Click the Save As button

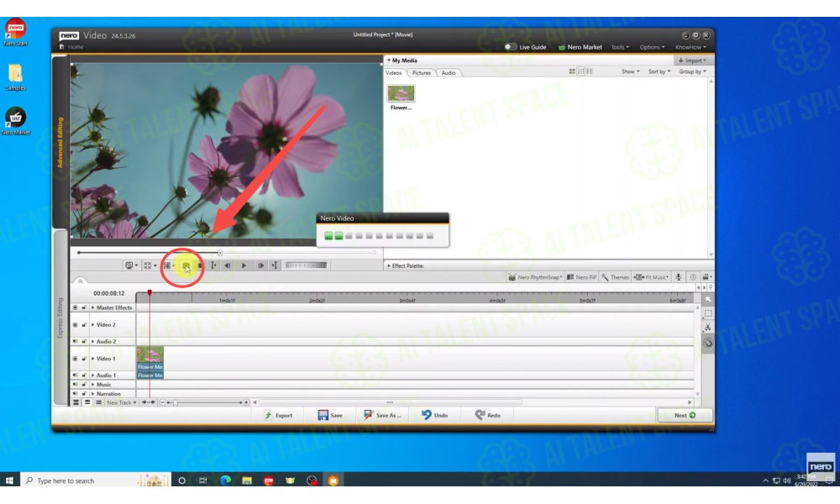(x=382, y=415)
